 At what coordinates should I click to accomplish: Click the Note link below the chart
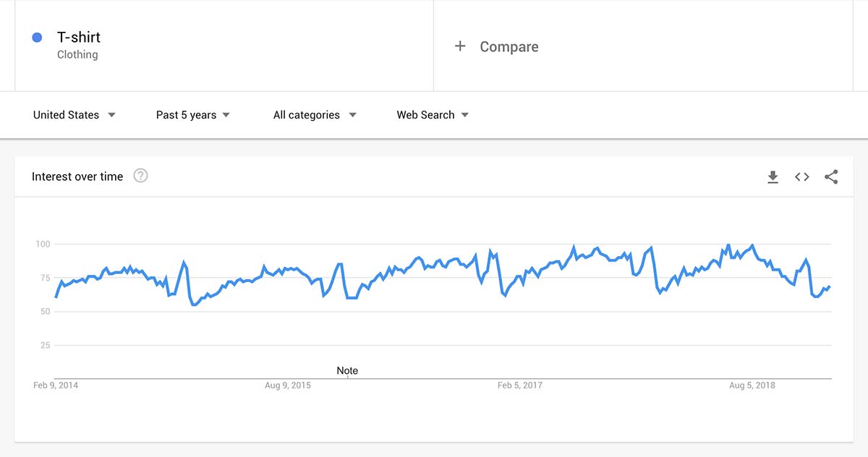tap(347, 370)
